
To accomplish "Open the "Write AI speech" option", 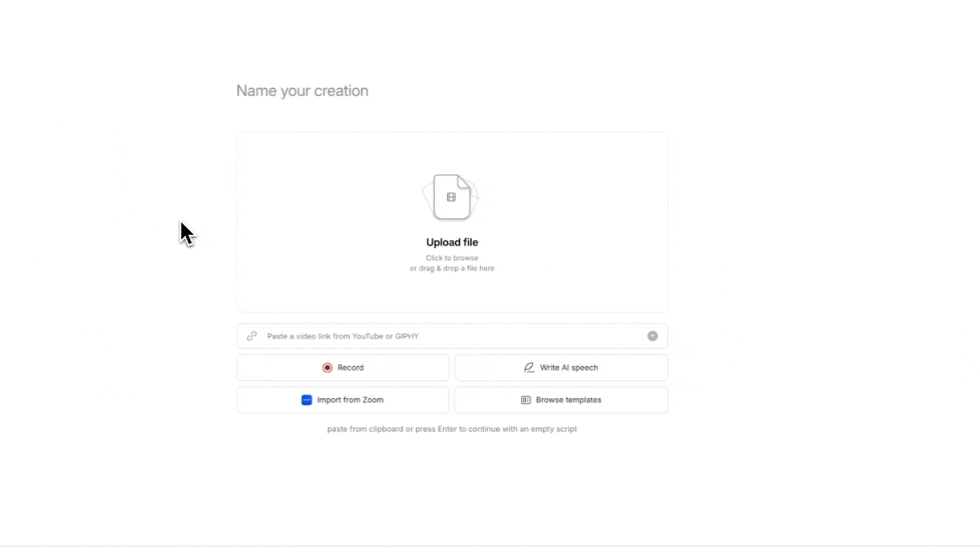I will coord(561,368).
